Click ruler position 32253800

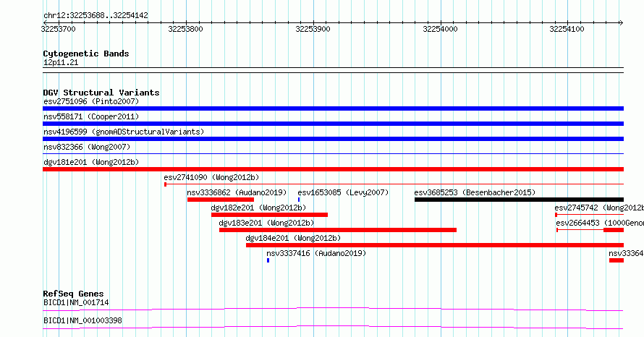(186, 29)
